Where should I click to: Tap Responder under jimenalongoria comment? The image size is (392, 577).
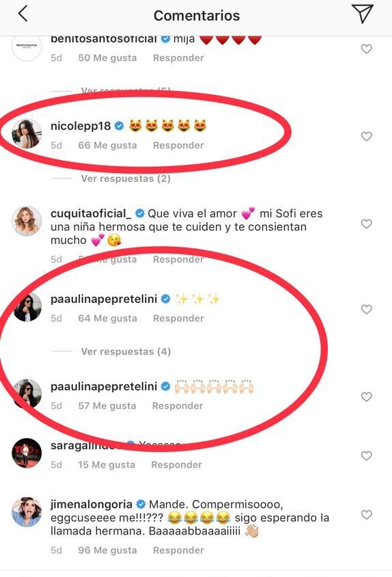[178, 550]
